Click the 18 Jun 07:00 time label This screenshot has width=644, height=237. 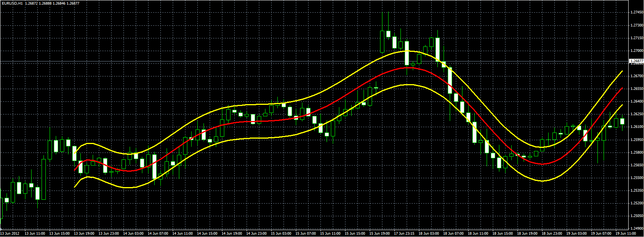pyautogui.click(x=453, y=234)
